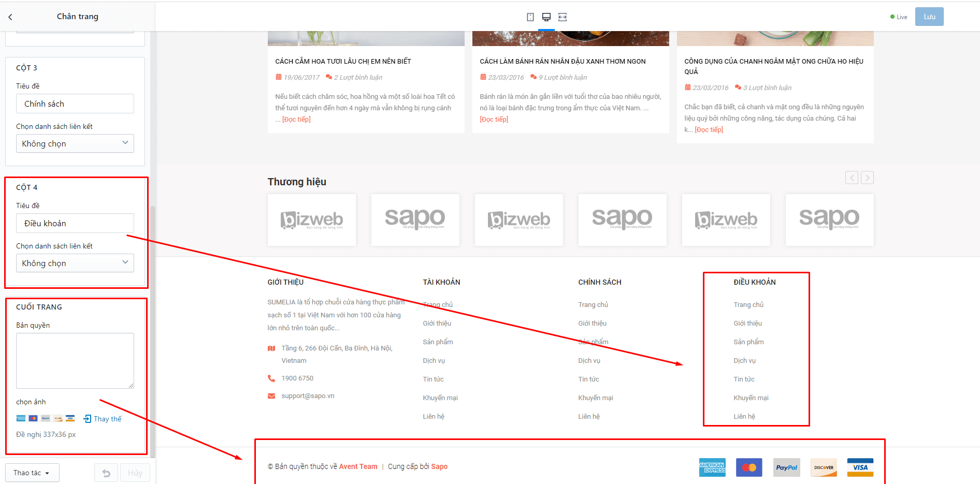Screen dimensions: 980x484
Task: Click the Discover payment icon in footer
Action: [824, 467]
